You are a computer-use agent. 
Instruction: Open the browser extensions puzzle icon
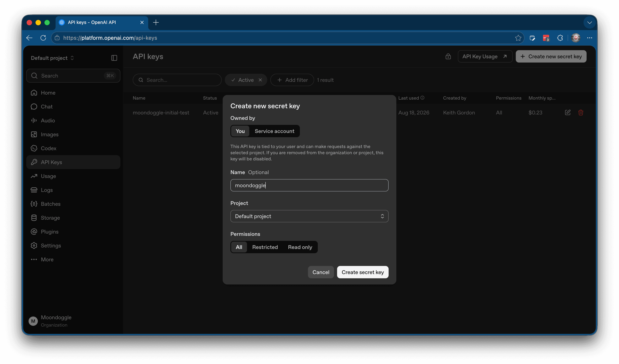point(560,38)
